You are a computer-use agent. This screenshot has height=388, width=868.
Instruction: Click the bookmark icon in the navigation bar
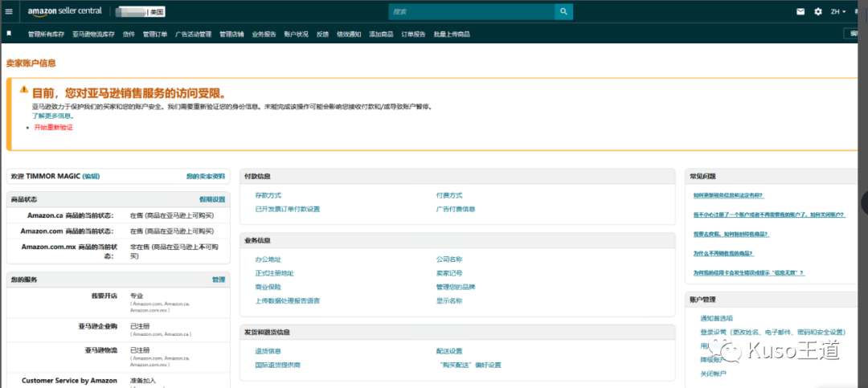click(x=9, y=34)
